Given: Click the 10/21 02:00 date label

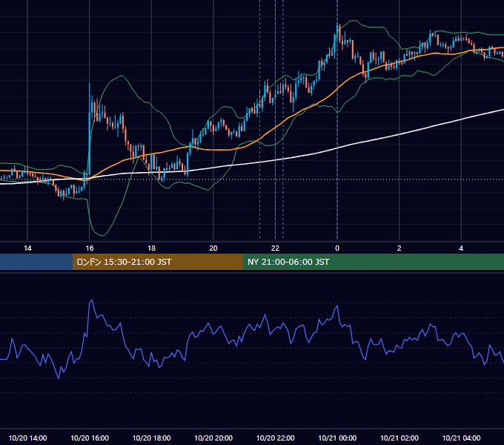Looking at the screenshot, I should (399, 438).
